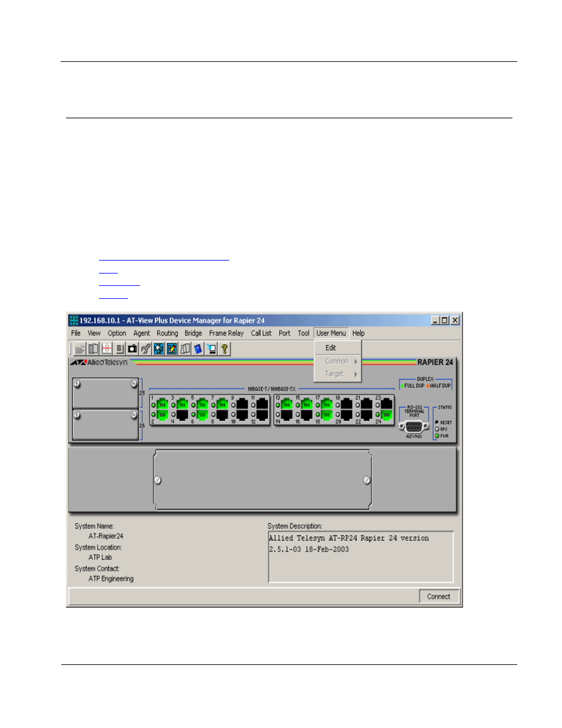Open the Frame Relay menu
Image resolution: width=562 pixels, height=728 pixels.
(x=226, y=333)
